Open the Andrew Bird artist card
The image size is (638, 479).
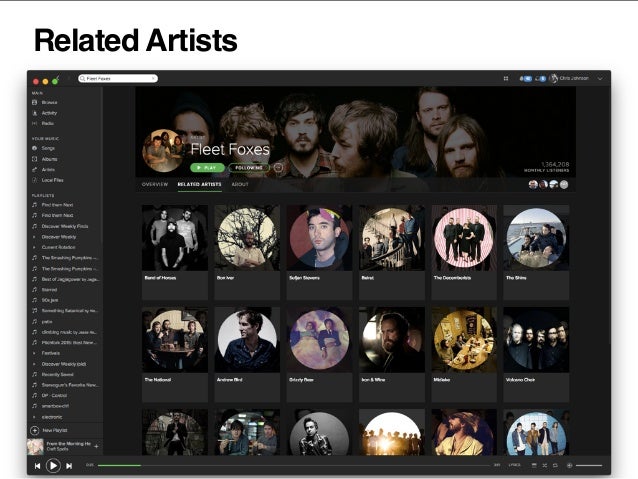click(x=247, y=354)
